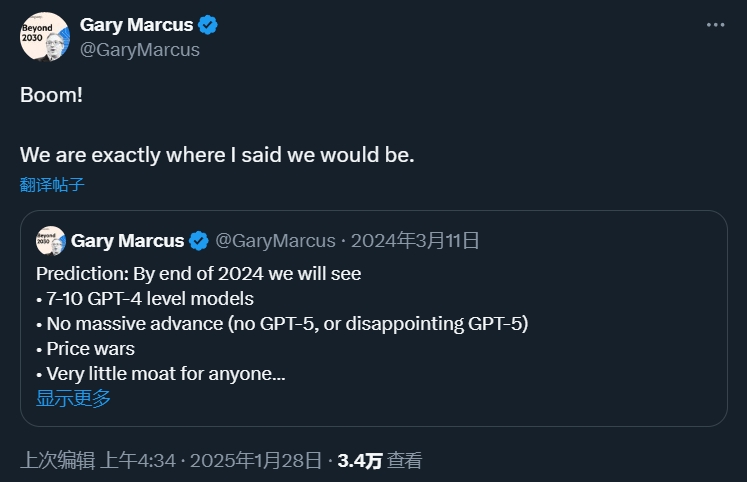Click 翻译帖子 to translate the post
Screen dimensions: 747x482
tap(52, 184)
